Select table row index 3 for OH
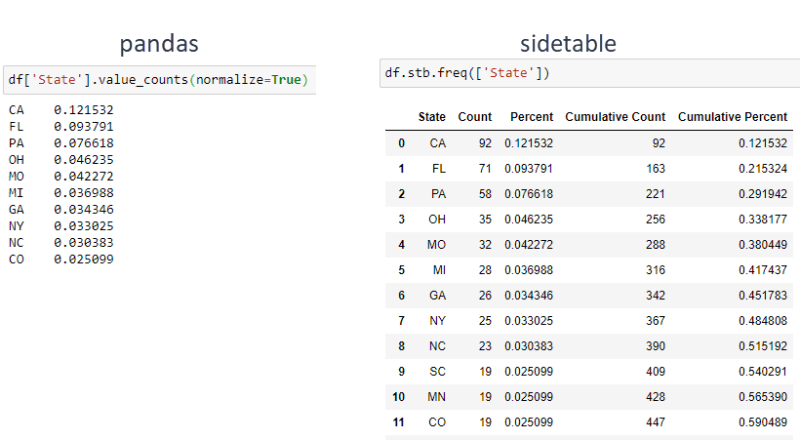 pos(589,219)
